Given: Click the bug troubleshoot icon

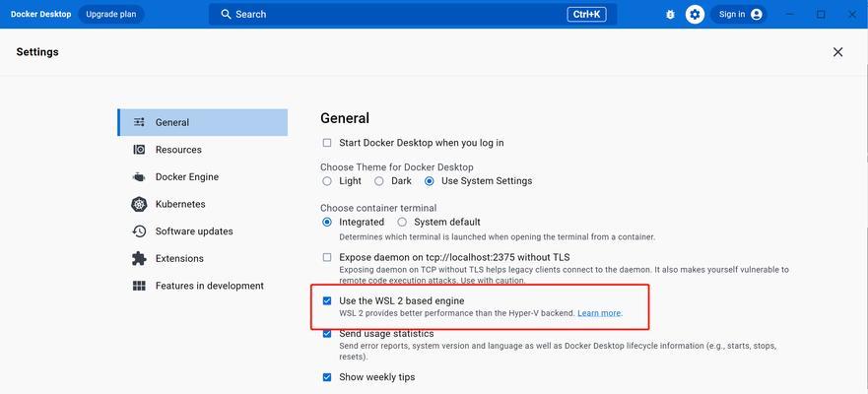Looking at the screenshot, I should (x=670, y=15).
